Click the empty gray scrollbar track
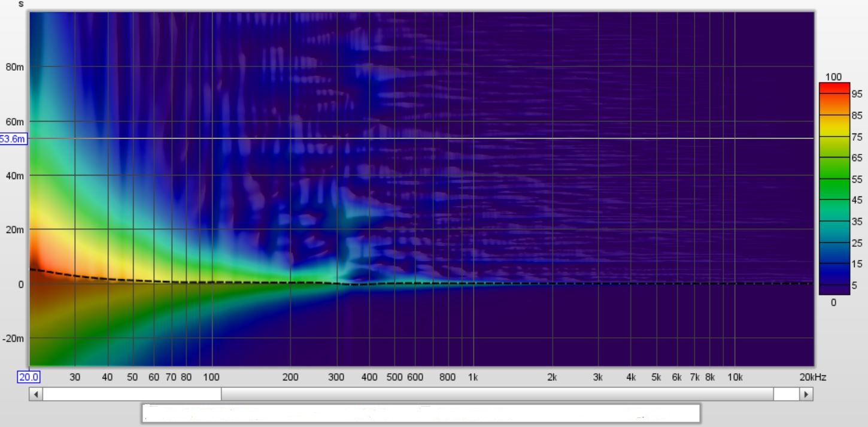Screen dimensions: 868x427 coord(497,394)
